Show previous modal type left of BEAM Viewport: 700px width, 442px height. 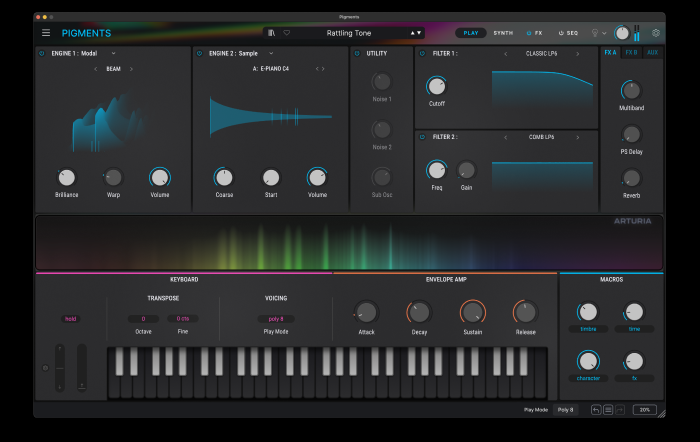pos(96,69)
